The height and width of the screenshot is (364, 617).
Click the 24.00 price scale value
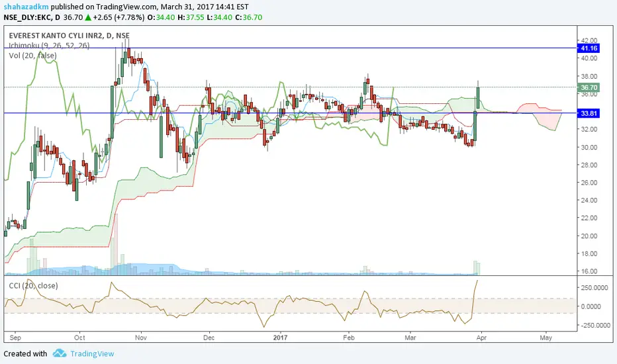click(x=589, y=200)
